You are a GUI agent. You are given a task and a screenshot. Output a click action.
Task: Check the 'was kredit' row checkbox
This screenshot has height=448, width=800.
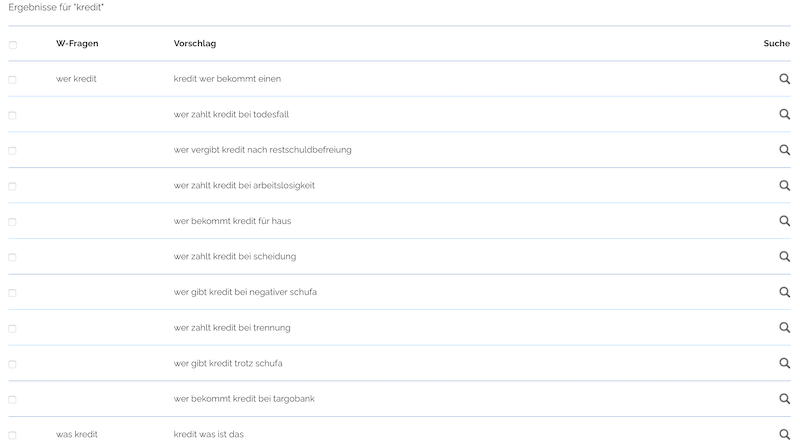point(13,435)
